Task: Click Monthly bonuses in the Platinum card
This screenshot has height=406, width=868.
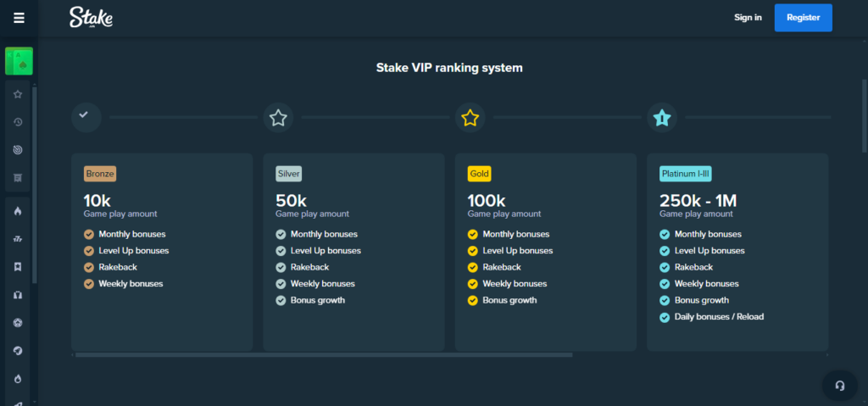Action: click(x=708, y=234)
